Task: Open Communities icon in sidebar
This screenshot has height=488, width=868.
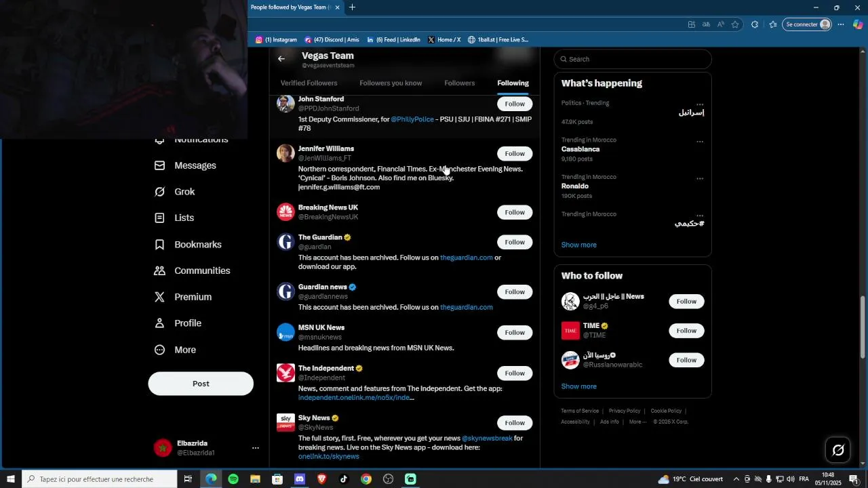Action: [x=159, y=270]
